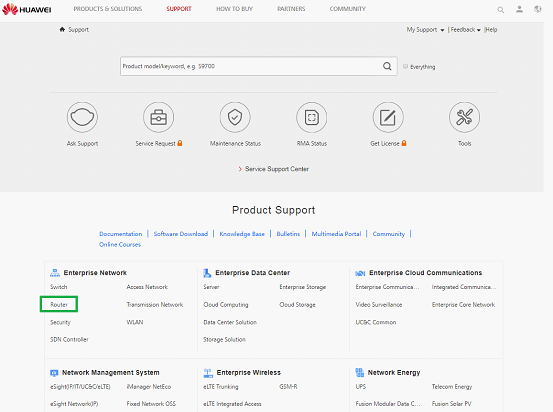Screen dimensions: 553x412
Task: Click the Huawei logo
Action: point(26,9)
